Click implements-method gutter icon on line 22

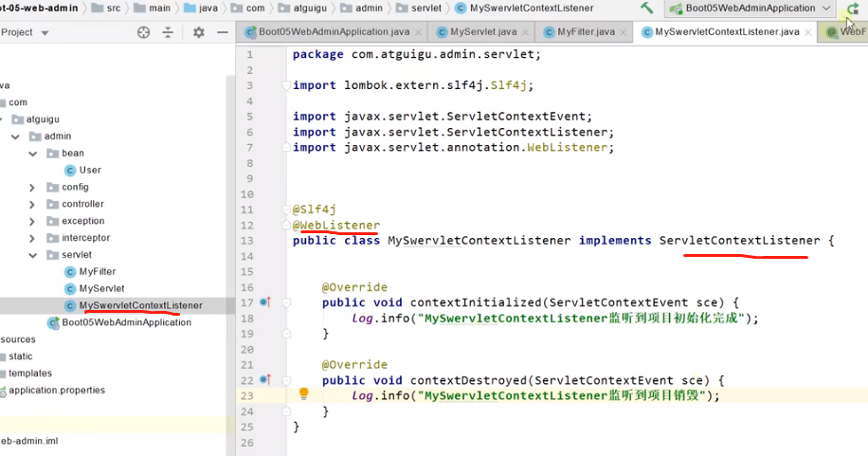pyautogui.click(x=265, y=380)
